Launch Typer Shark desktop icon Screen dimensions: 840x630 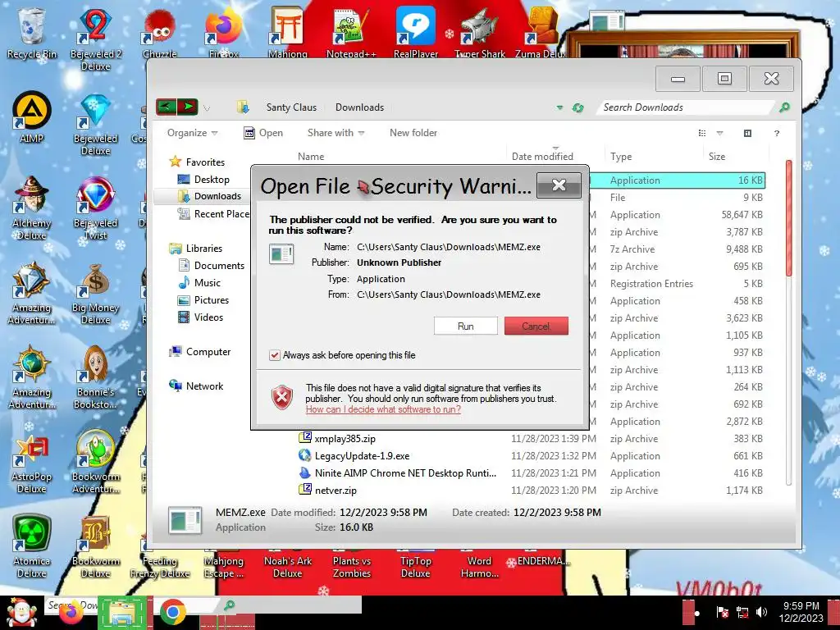click(x=479, y=33)
